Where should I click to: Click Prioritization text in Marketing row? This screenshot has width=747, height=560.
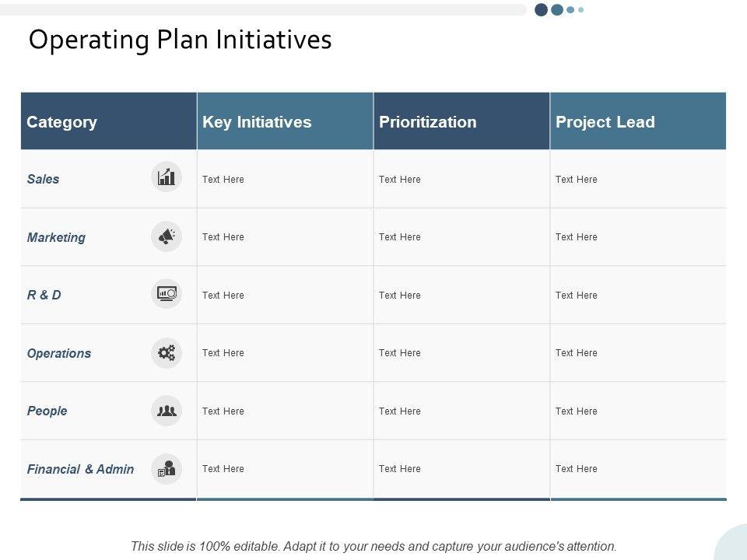pyautogui.click(x=400, y=237)
